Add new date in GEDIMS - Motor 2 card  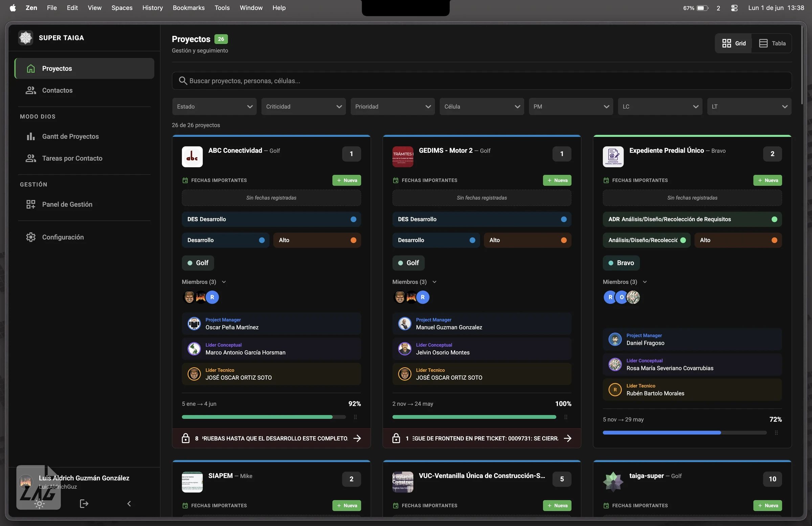557,180
